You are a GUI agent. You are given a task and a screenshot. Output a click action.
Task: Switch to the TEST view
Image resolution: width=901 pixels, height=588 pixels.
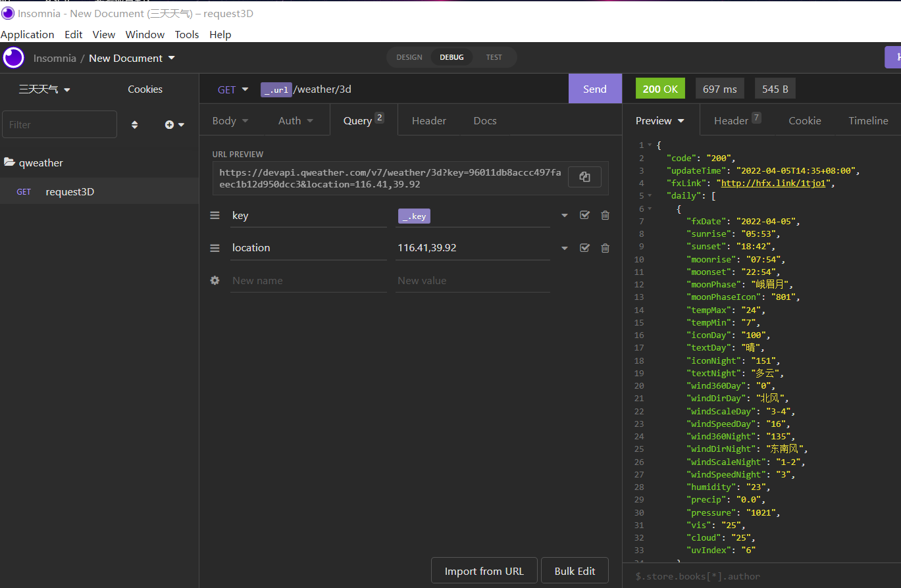coord(494,57)
